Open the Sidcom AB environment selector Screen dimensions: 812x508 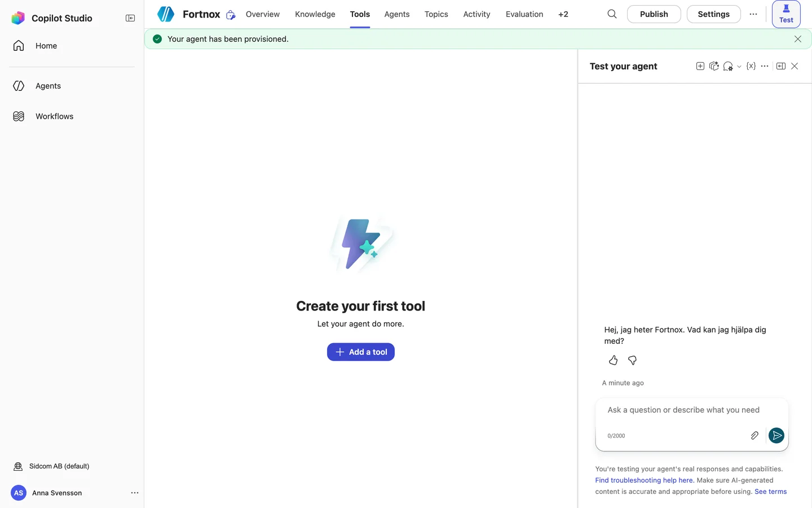pyautogui.click(x=59, y=466)
